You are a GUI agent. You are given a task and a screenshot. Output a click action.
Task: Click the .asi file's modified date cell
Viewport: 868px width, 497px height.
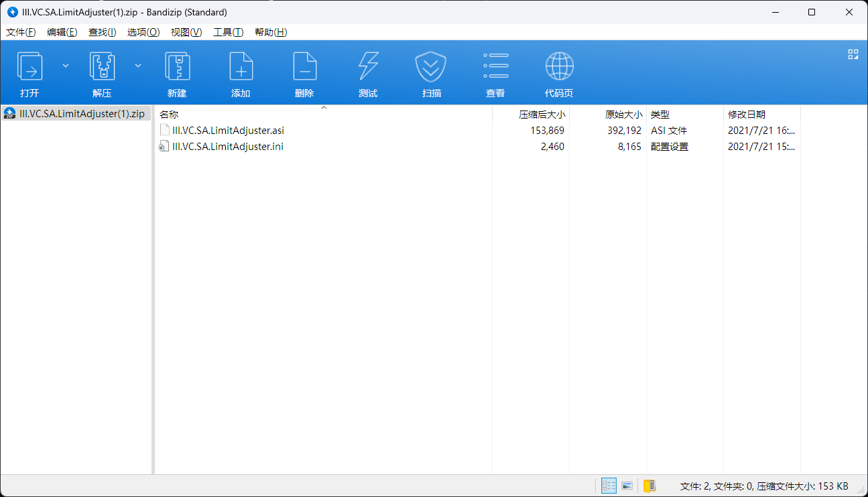761,131
